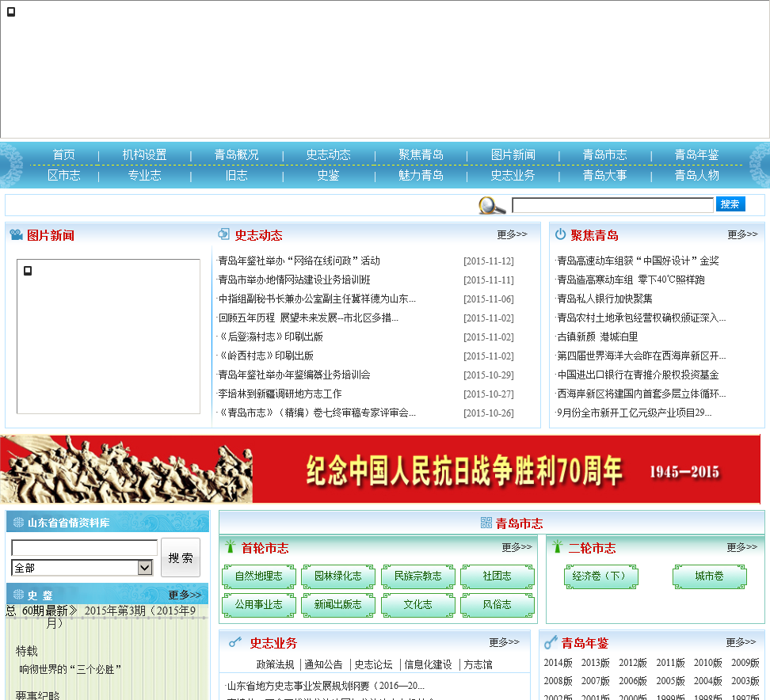The width and height of the screenshot is (770, 700).
Task: Click the globe icon beside 山东省省情资料库
Action: click(19, 523)
